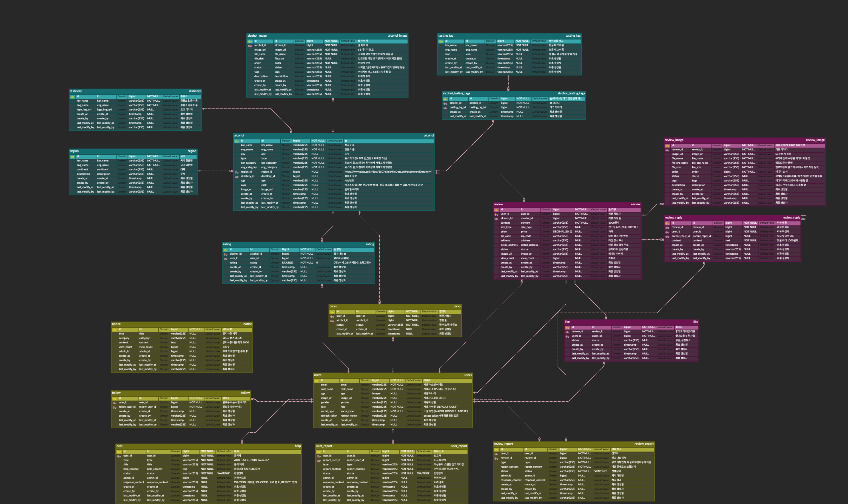This screenshot has width=848, height=504.
Task: Click the parent_reply_id foreign key icon in review_reply
Action: [667, 236]
